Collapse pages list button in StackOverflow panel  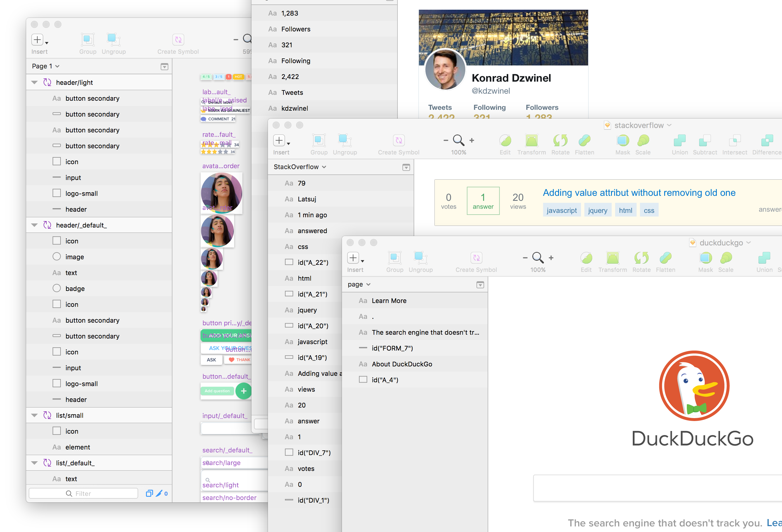point(406,167)
